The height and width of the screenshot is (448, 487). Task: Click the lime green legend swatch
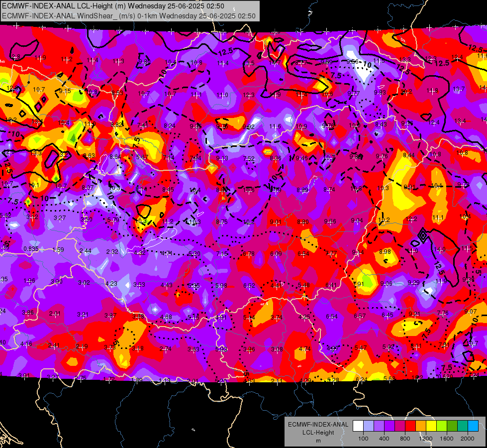(x=442, y=426)
